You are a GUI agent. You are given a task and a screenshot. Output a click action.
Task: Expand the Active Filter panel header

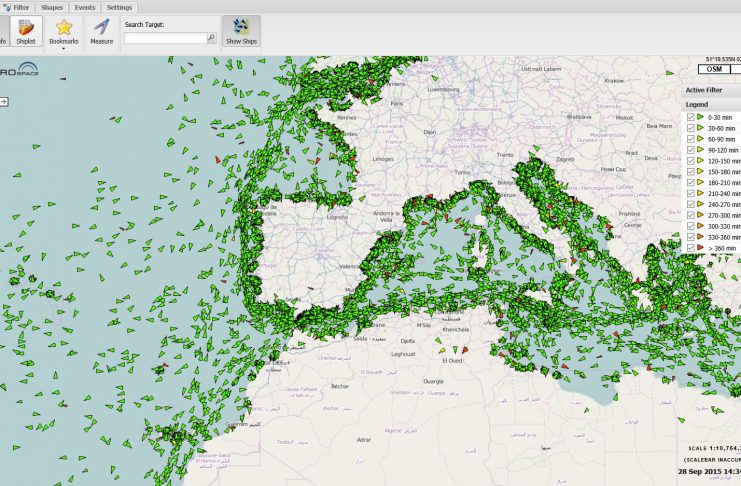pyautogui.click(x=710, y=90)
